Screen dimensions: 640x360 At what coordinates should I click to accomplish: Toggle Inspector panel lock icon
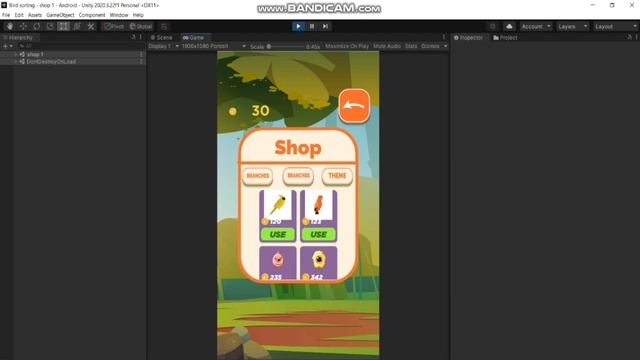pos(629,37)
